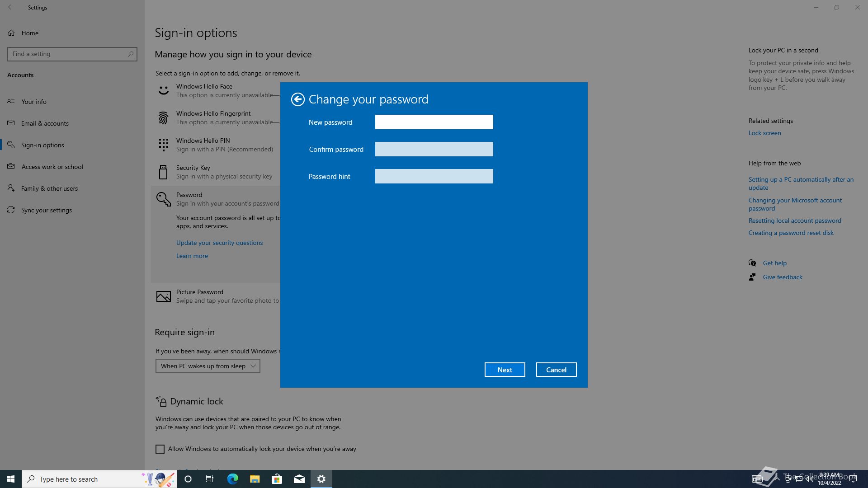This screenshot has height=488, width=868.
Task: Click the Picture Password image icon
Action: click(163, 296)
